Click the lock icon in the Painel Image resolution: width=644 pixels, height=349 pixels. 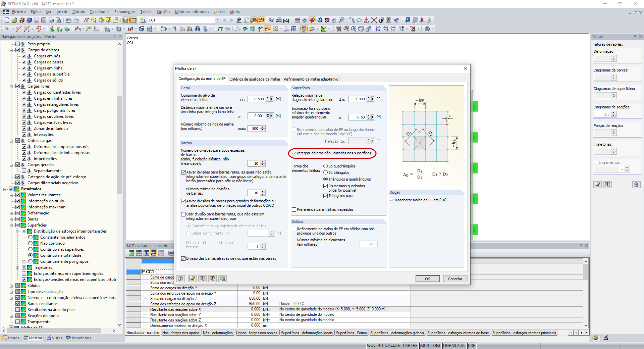(x=636, y=185)
